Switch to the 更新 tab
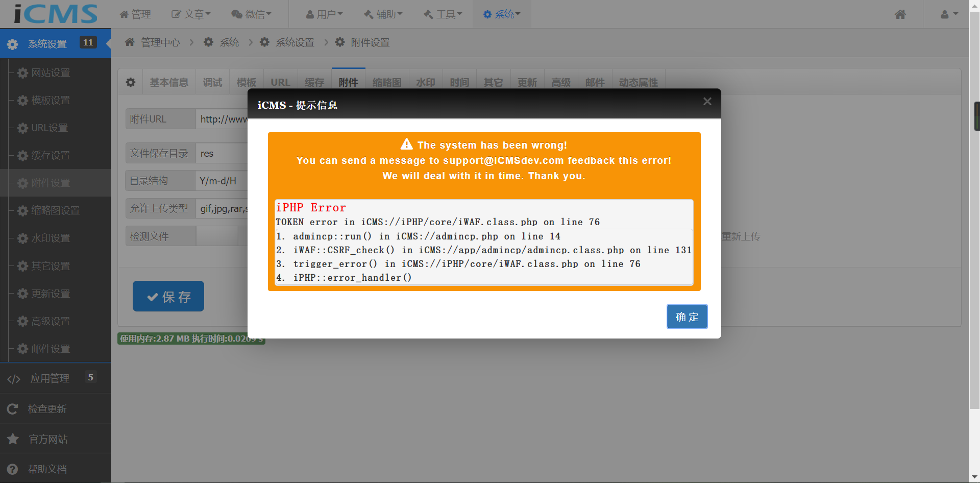The image size is (980, 483). point(527,82)
